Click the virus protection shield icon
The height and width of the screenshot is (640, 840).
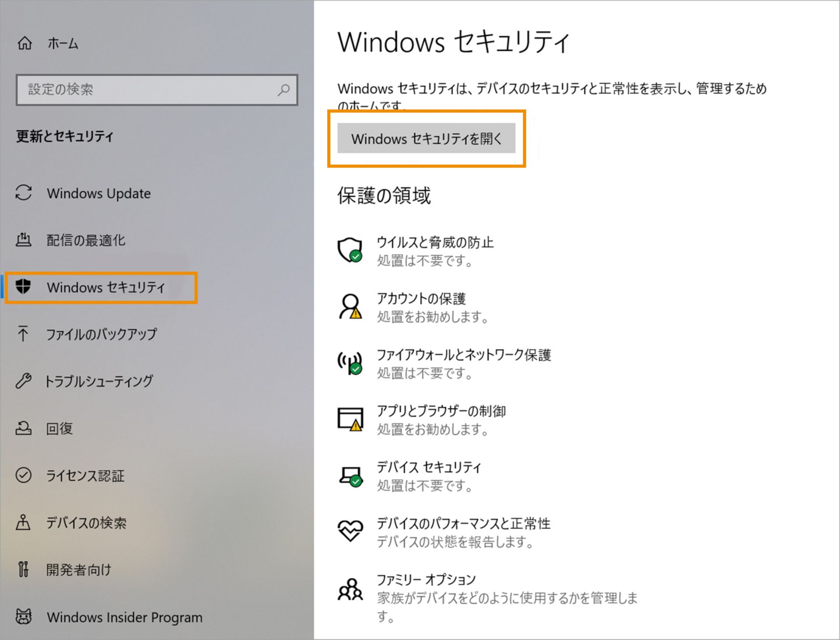click(350, 250)
